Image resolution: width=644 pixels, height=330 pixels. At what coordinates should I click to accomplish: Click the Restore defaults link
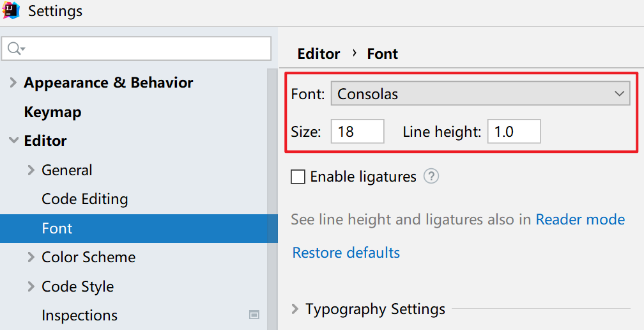click(x=346, y=253)
